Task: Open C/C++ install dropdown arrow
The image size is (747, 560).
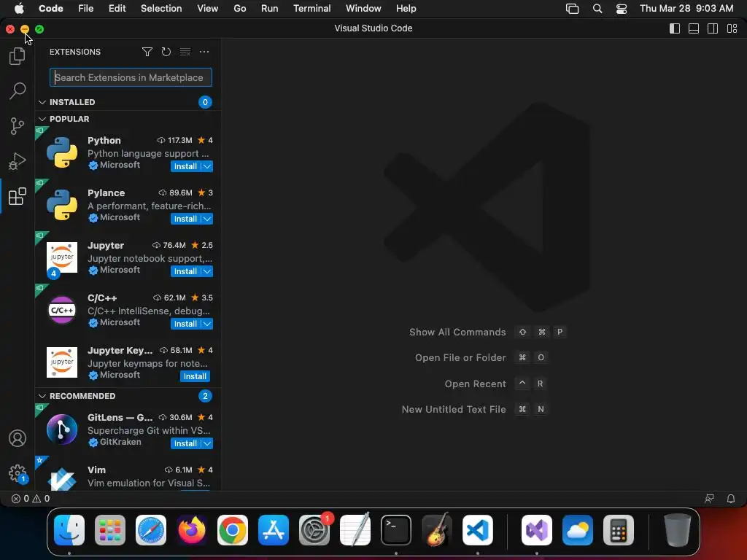Action: [x=207, y=324]
